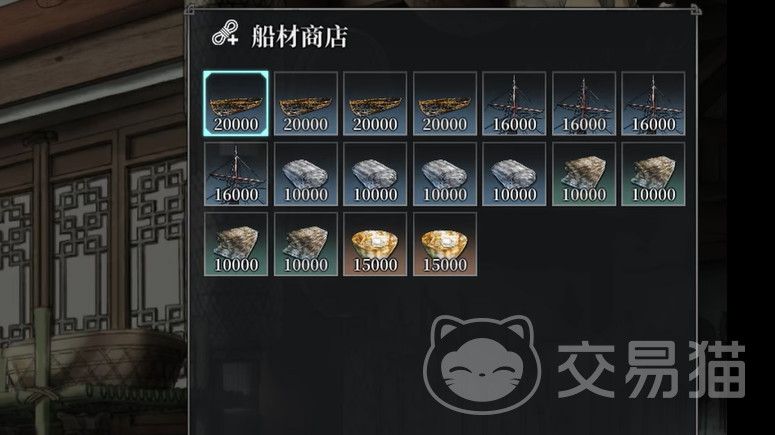Choose the tan cloth starting third row
The height and width of the screenshot is (435, 775).
pos(236,244)
